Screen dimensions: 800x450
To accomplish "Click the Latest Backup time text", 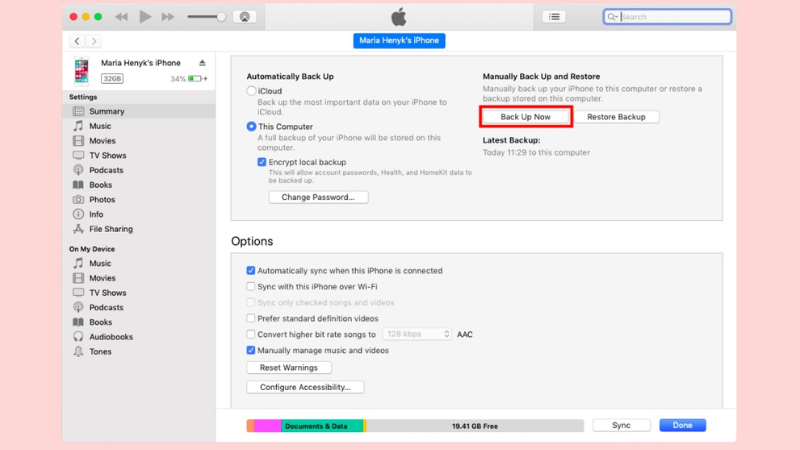I will 536,153.
